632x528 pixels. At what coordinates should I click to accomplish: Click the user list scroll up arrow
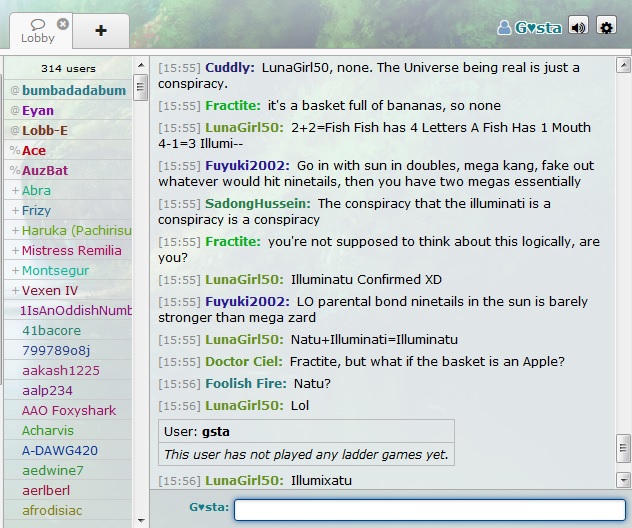point(141,65)
